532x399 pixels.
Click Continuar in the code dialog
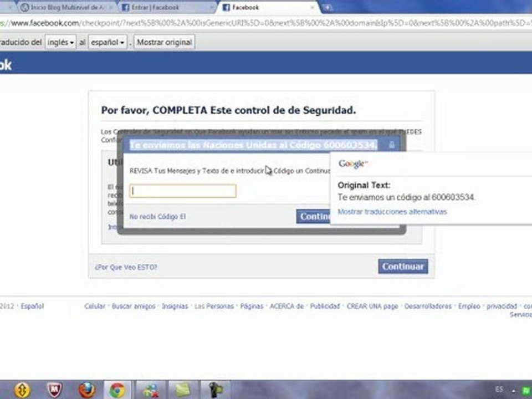313,217
